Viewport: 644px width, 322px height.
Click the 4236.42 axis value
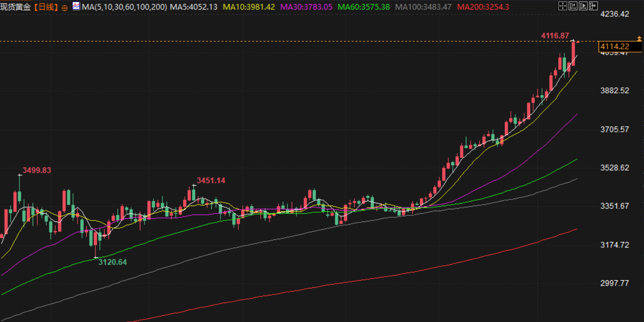(614, 14)
